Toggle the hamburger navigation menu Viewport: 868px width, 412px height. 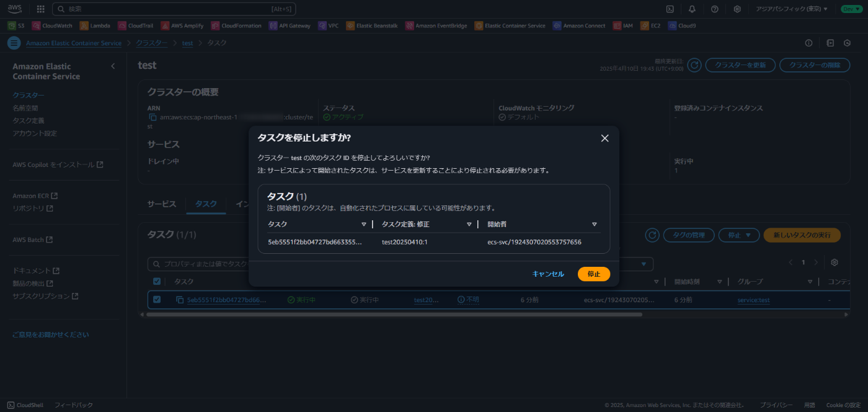tap(14, 43)
